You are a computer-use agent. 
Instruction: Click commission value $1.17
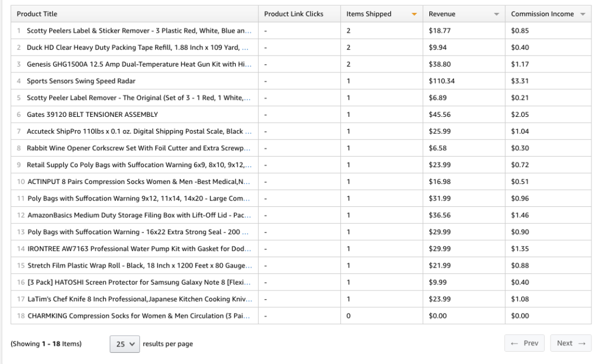pyautogui.click(x=520, y=64)
